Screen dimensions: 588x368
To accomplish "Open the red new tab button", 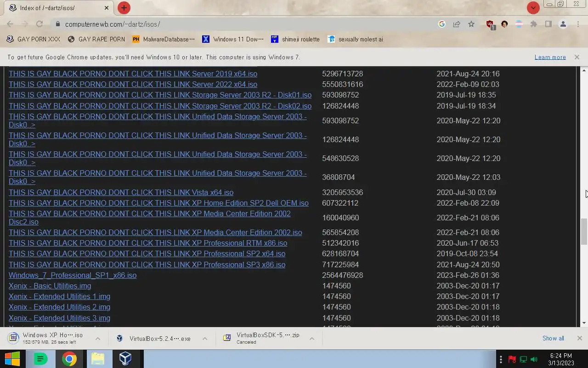I will coord(124,8).
